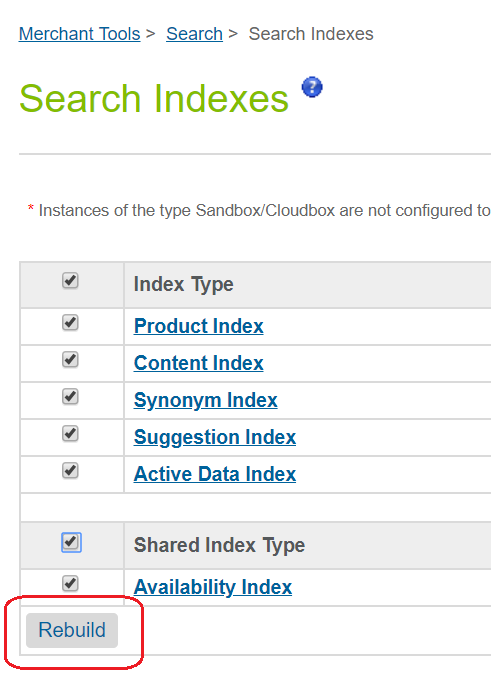The image size is (491, 682).
Task: Toggle checkbox beside Shared Index Type header
Action: [x=71, y=542]
